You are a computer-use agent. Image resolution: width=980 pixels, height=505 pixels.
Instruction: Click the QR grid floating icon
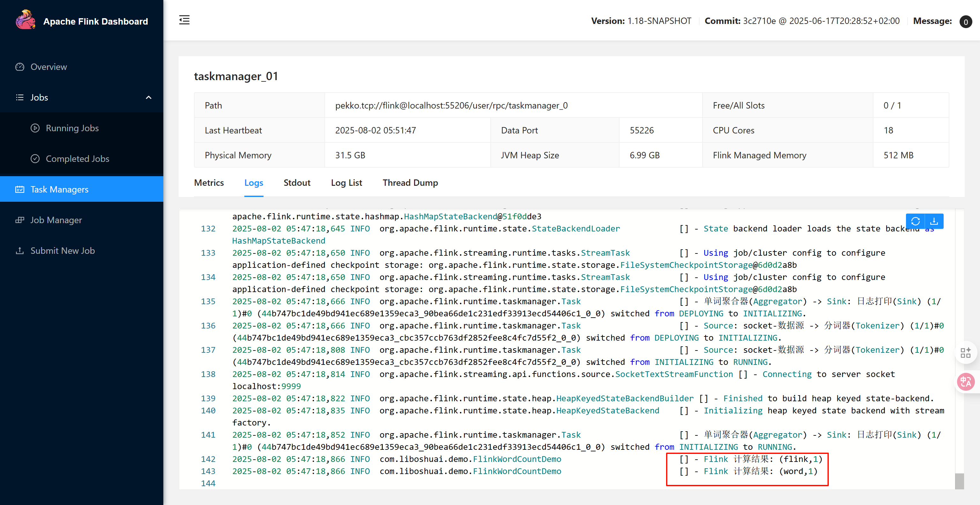click(x=966, y=353)
